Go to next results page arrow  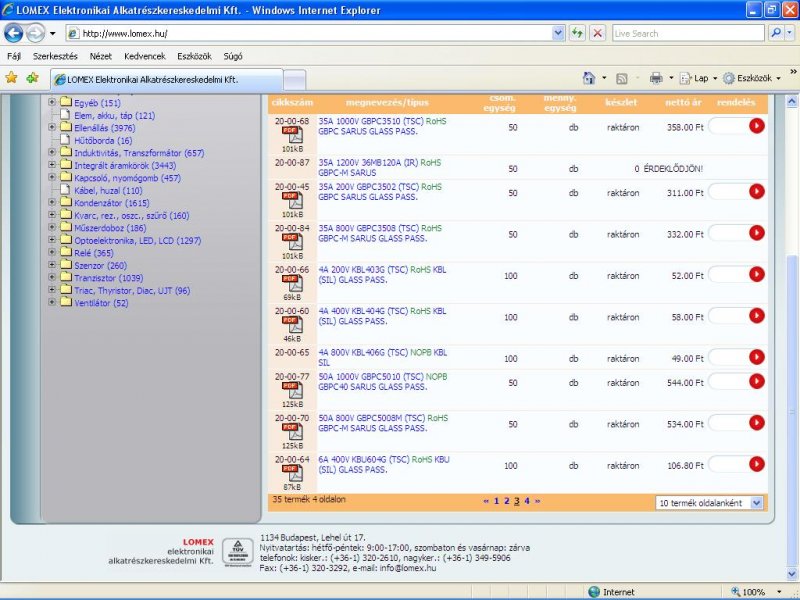click(537, 501)
